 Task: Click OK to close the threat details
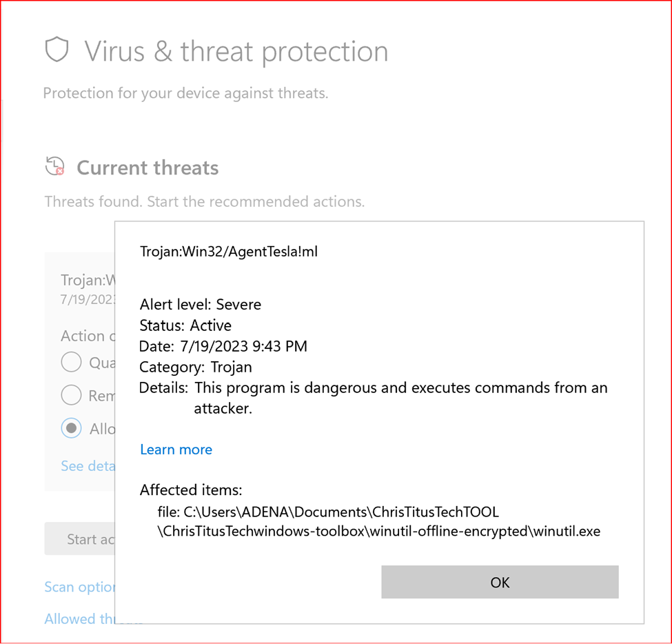coord(500,582)
